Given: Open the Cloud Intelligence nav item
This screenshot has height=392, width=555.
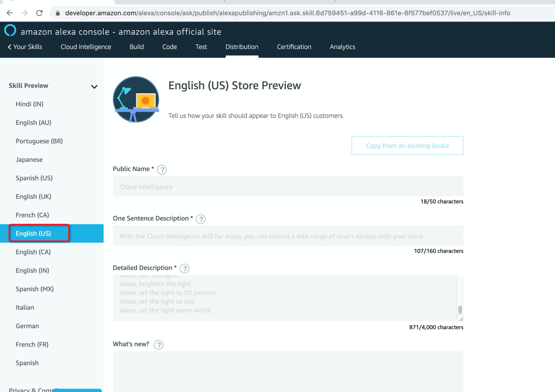Looking at the screenshot, I should tap(86, 47).
